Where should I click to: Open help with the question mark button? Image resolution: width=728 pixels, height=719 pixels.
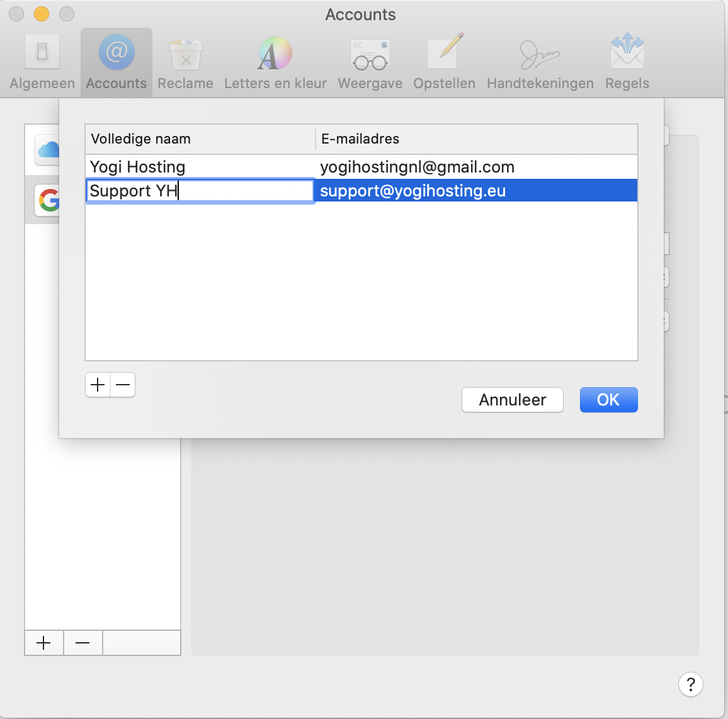click(x=690, y=684)
